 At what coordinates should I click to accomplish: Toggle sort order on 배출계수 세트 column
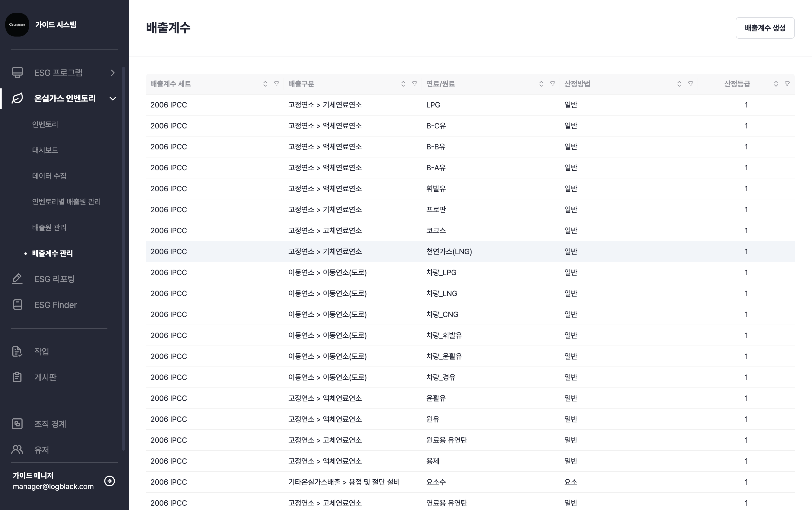[265, 84]
